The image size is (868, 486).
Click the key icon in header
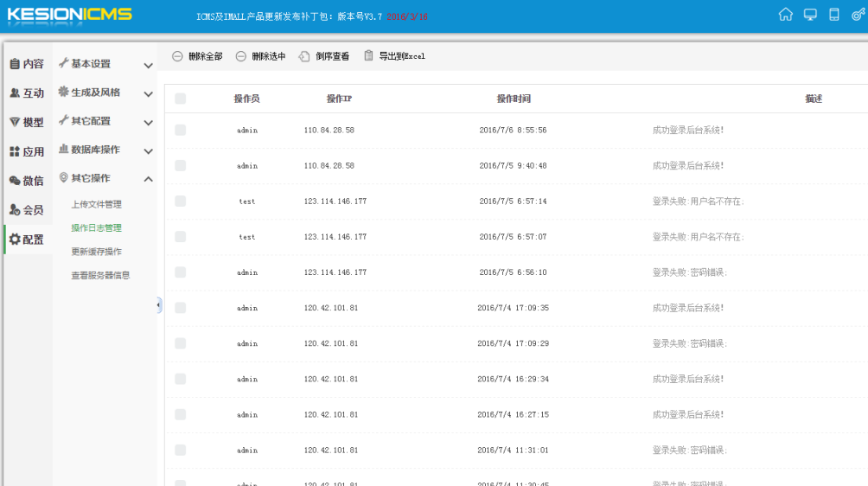(x=858, y=15)
